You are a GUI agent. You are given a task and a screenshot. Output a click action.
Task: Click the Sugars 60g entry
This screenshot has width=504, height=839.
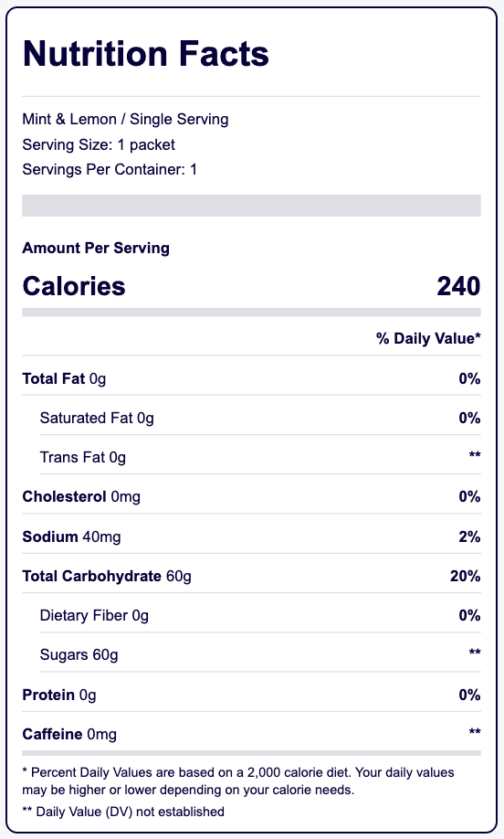79,655
